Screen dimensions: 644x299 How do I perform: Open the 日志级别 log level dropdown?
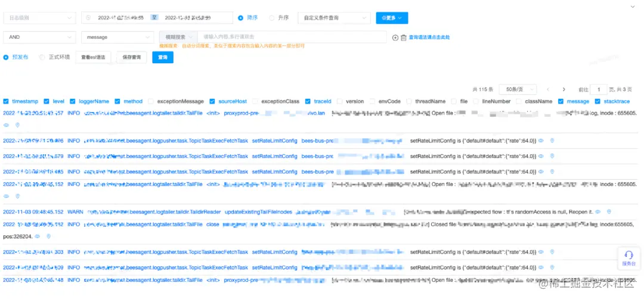39,18
